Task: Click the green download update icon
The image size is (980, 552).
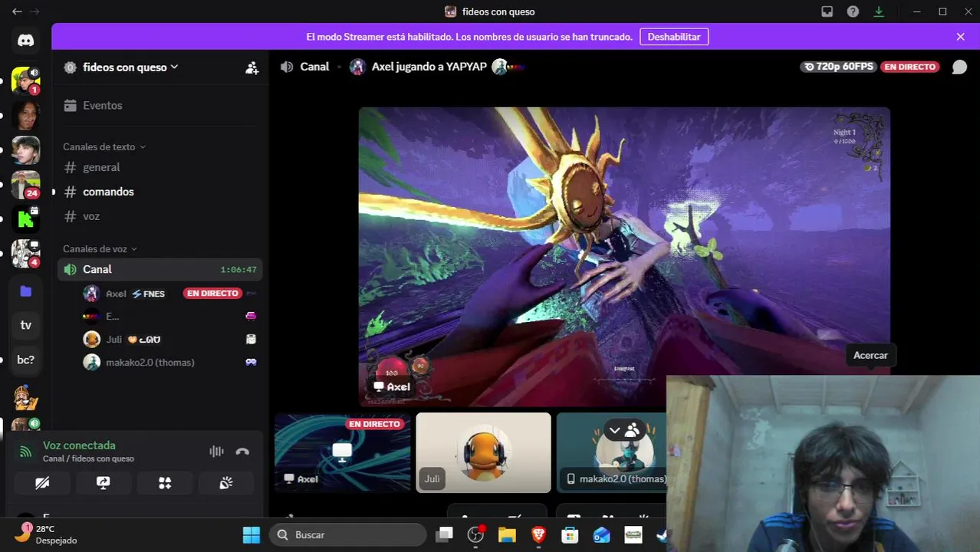Action: click(879, 11)
